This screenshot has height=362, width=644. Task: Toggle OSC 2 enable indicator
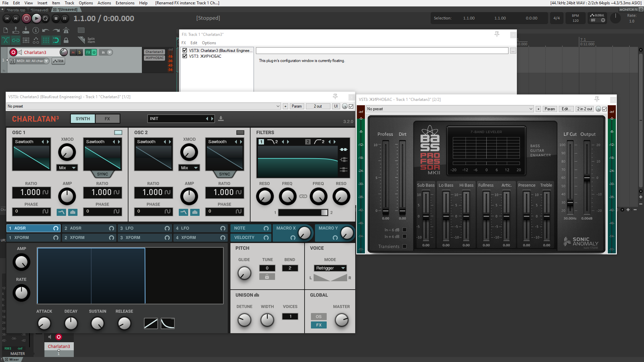point(240,132)
